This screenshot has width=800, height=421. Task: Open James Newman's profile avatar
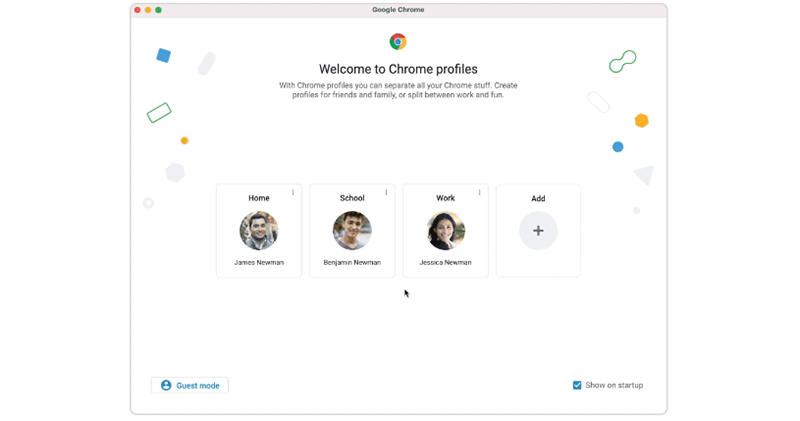(259, 231)
